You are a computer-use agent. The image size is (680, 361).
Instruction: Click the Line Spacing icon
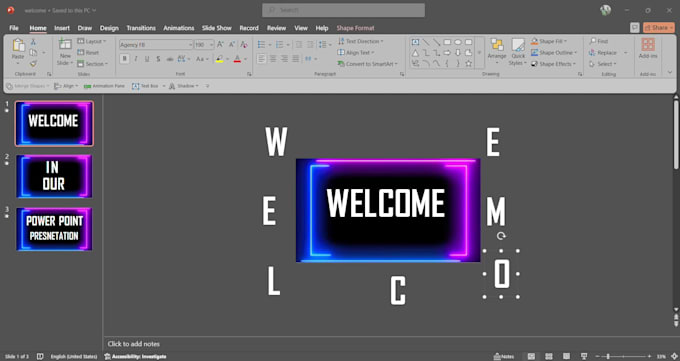(323, 45)
